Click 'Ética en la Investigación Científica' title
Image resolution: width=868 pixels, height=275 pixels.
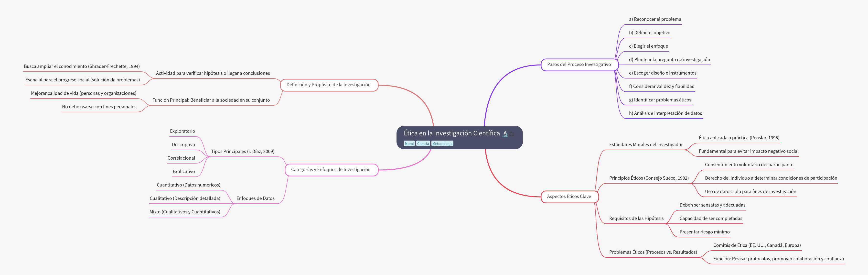tap(451, 133)
